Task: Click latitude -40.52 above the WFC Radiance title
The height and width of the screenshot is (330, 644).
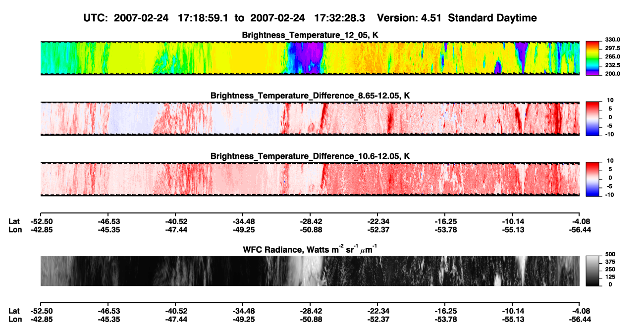Action: (x=175, y=222)
